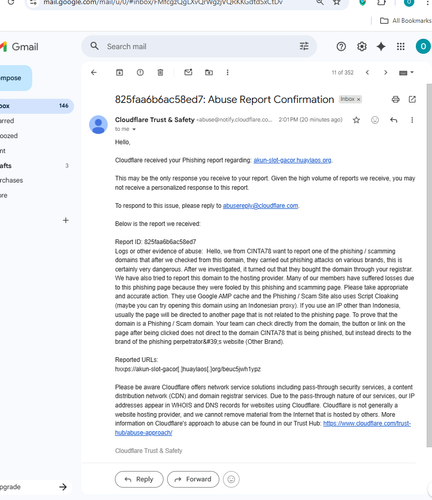Star the Cloudflare message
Image resolution: width=432 pixels, height=500 pixels.
click(356, 120)
